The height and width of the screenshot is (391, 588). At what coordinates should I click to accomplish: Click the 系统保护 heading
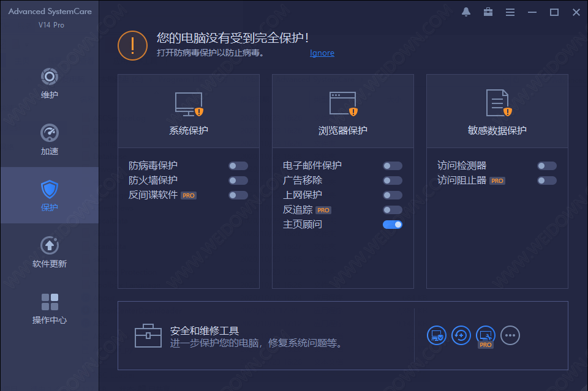pyautogui.click(x=189, y=130)
